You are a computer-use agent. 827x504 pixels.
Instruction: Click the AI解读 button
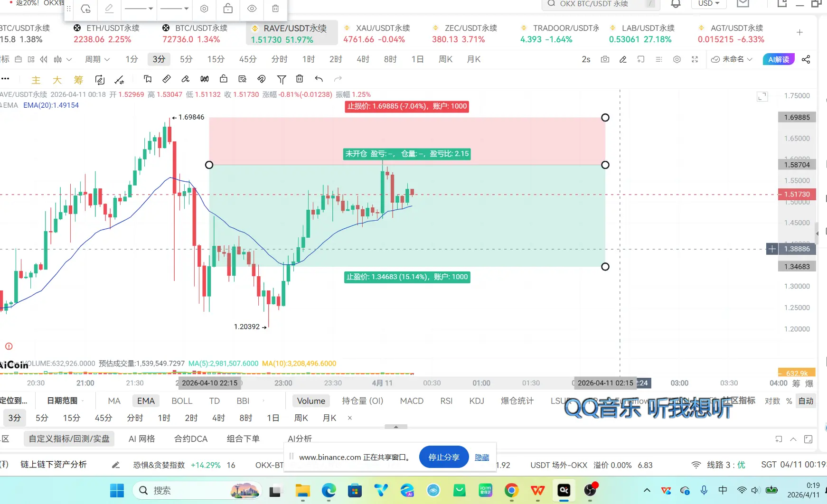(779, 59)
